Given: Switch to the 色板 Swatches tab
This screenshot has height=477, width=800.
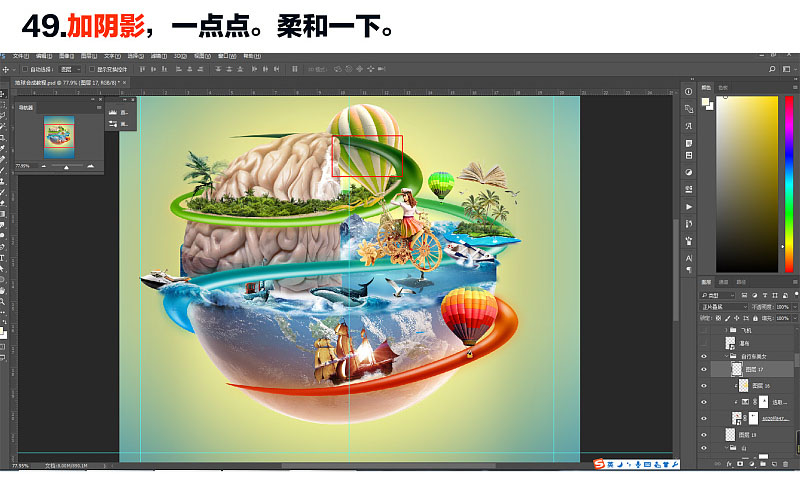Looking at the screenshot, I should 722,88.
